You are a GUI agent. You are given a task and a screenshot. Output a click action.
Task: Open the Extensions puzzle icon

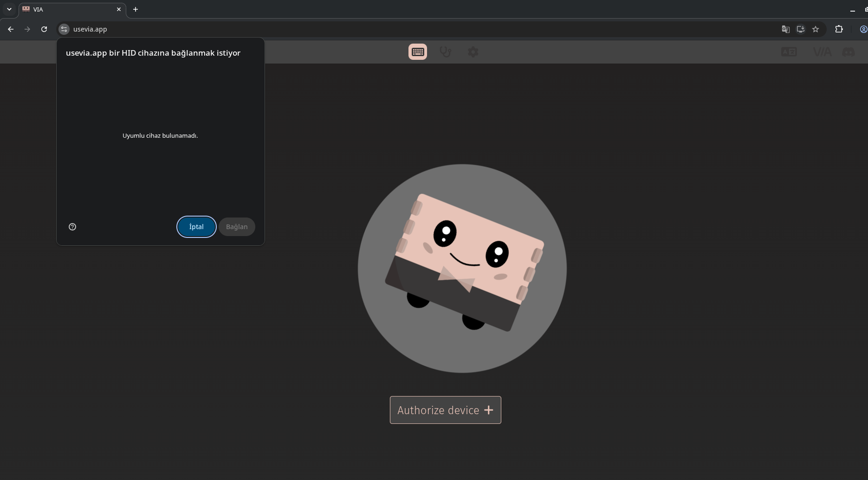tap(839, 29)
